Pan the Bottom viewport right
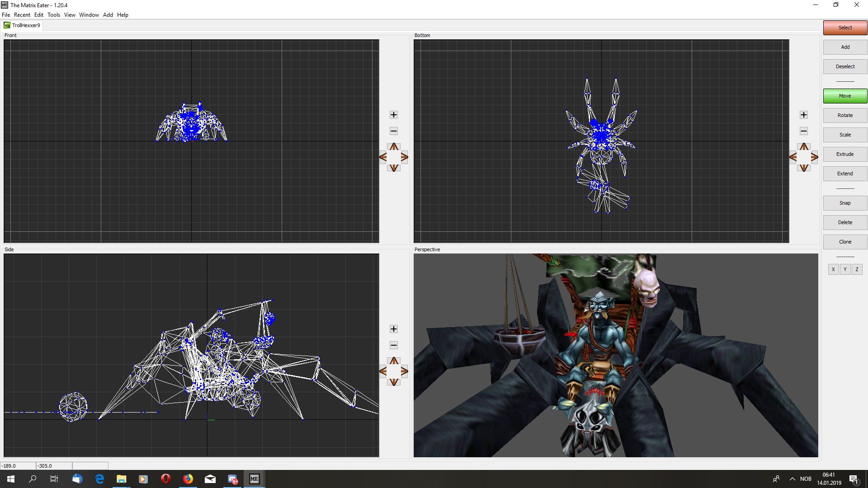 (815, 157)
